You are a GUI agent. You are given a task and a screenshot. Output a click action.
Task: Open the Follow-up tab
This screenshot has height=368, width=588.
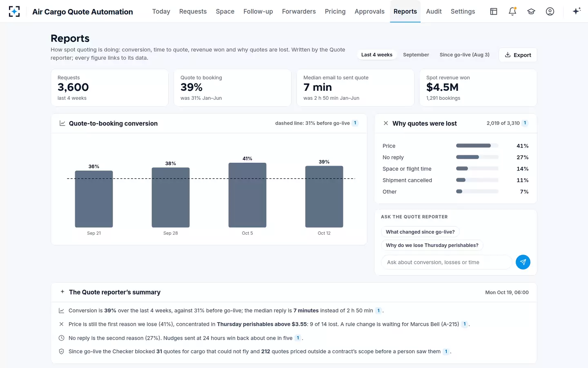pyautogui.click(x=258, y=11)
